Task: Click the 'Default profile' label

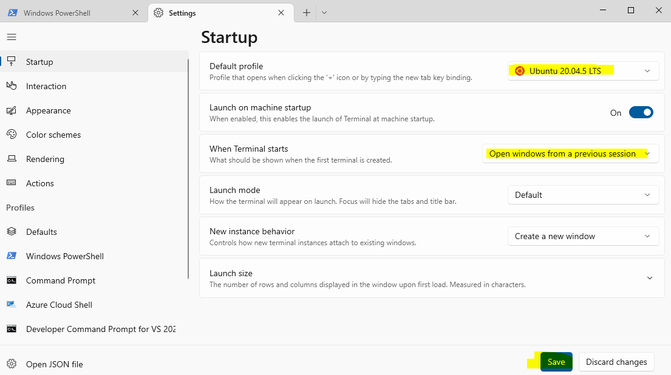Action: (x=236, y=66)
